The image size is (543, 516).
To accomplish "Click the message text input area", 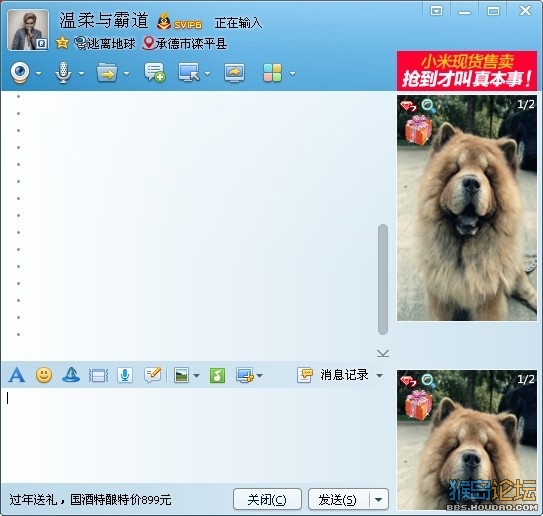I will tap(197, 435).
